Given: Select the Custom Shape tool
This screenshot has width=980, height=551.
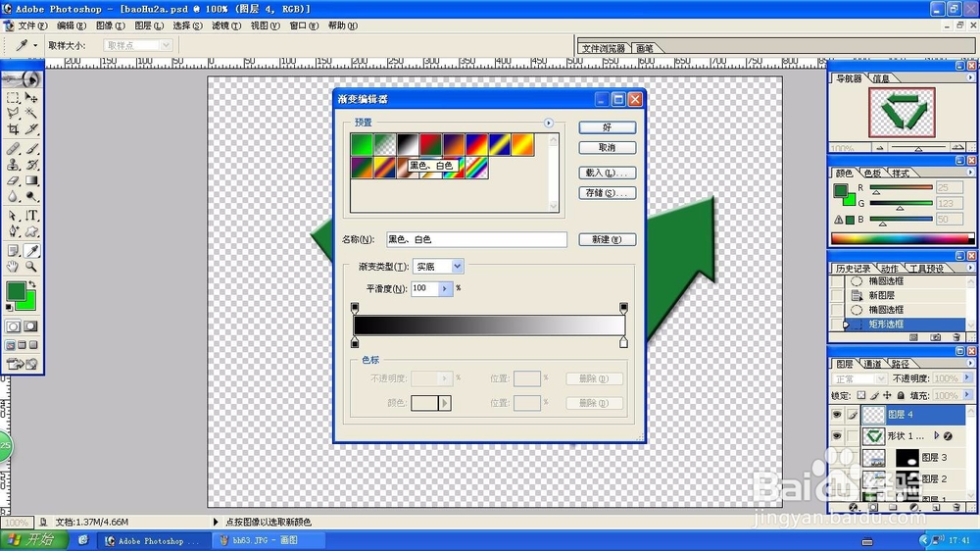Looking at the screenshot, I should coord(31,230).
